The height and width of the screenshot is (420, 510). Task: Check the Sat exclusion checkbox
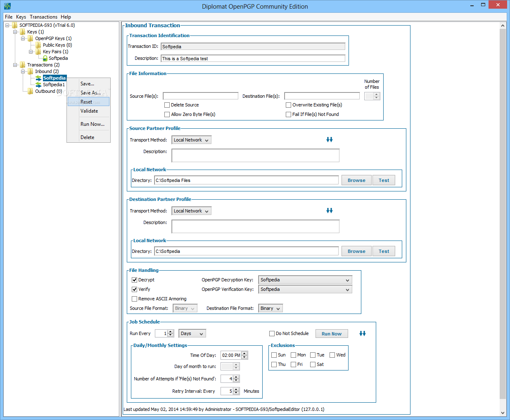313,364
